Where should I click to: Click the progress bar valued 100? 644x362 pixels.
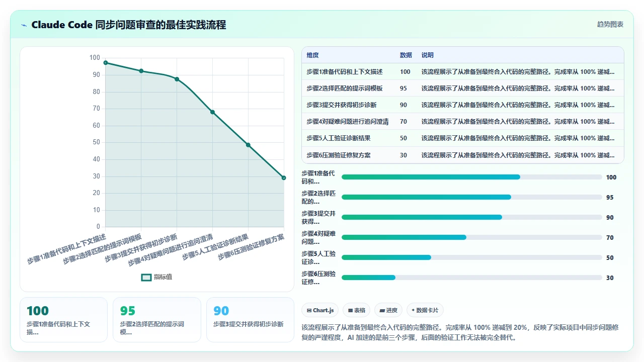(x=471, y=177)
